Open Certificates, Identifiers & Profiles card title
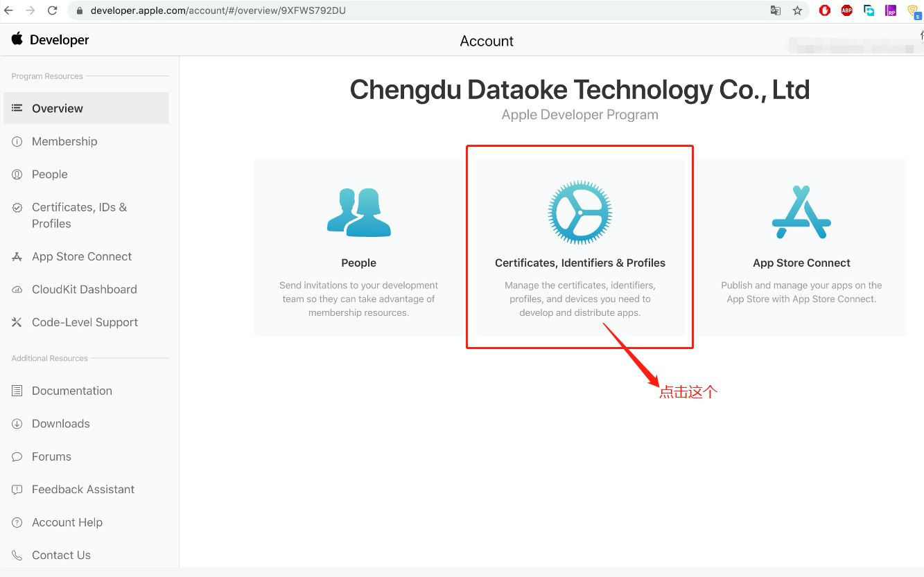The image size is (924, 577). point(580,263)
